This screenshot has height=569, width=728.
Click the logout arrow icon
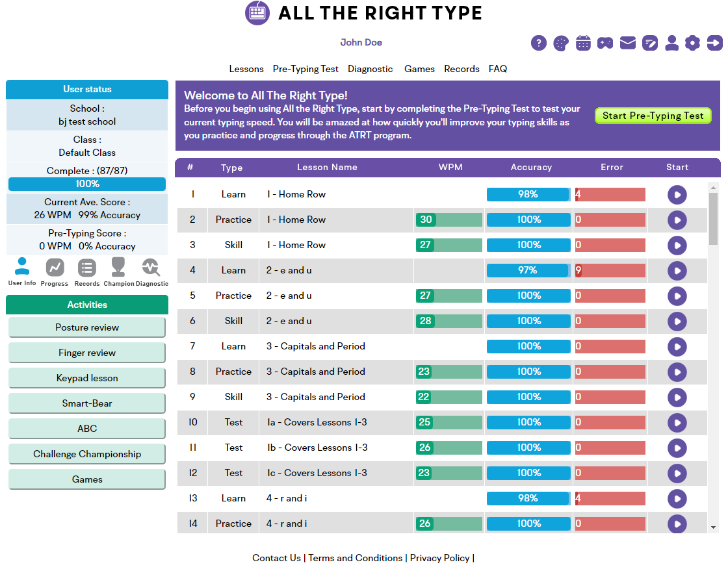point(714,43)
